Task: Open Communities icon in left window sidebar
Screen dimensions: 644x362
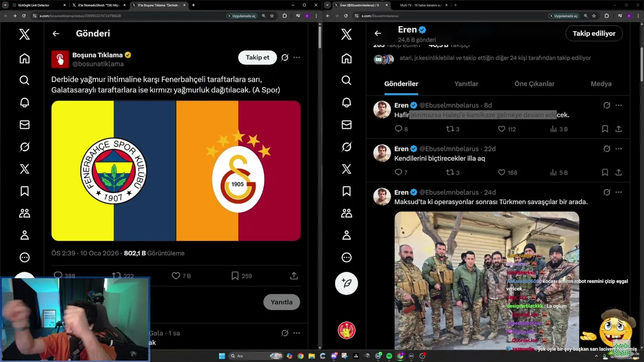Action: (x=24, y=213)
